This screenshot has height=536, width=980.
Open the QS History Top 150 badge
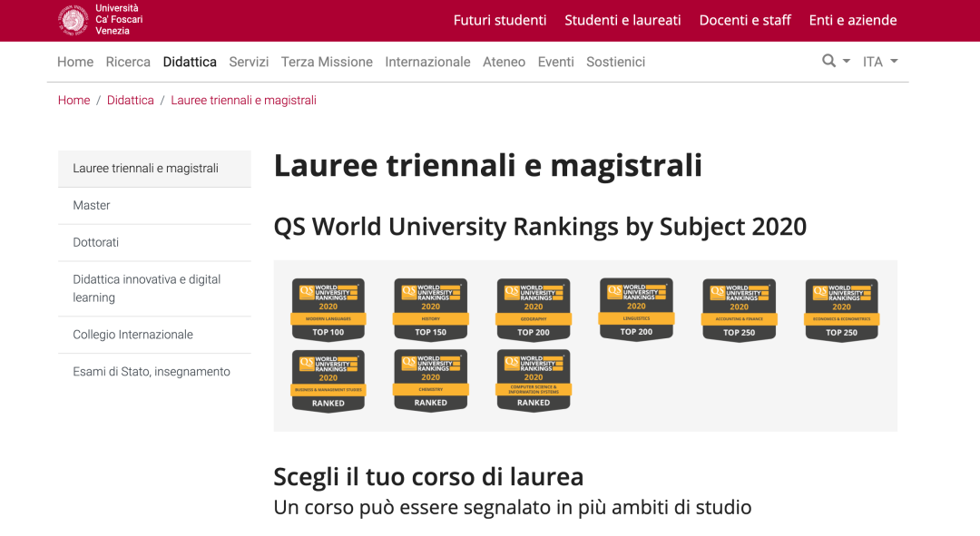tap(431, 310)
